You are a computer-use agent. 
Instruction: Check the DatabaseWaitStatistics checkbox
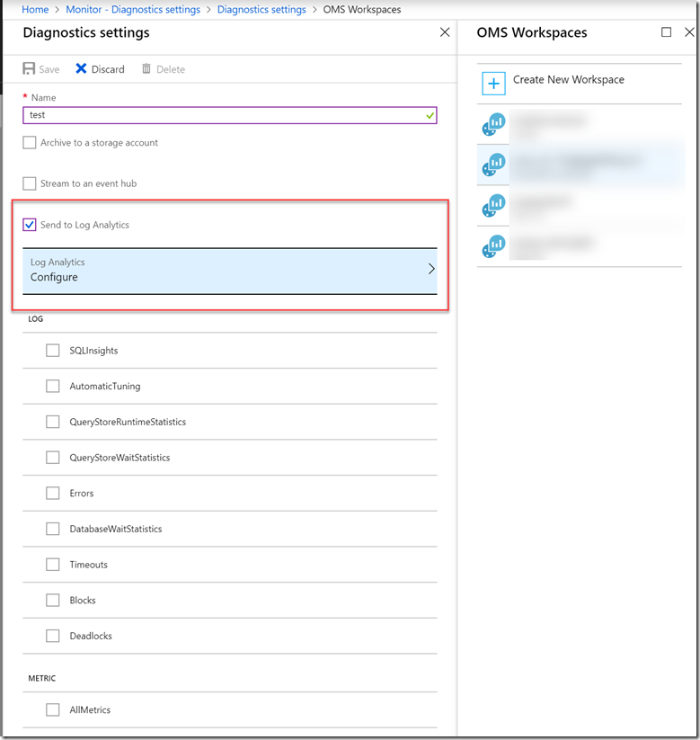point(52,529)
